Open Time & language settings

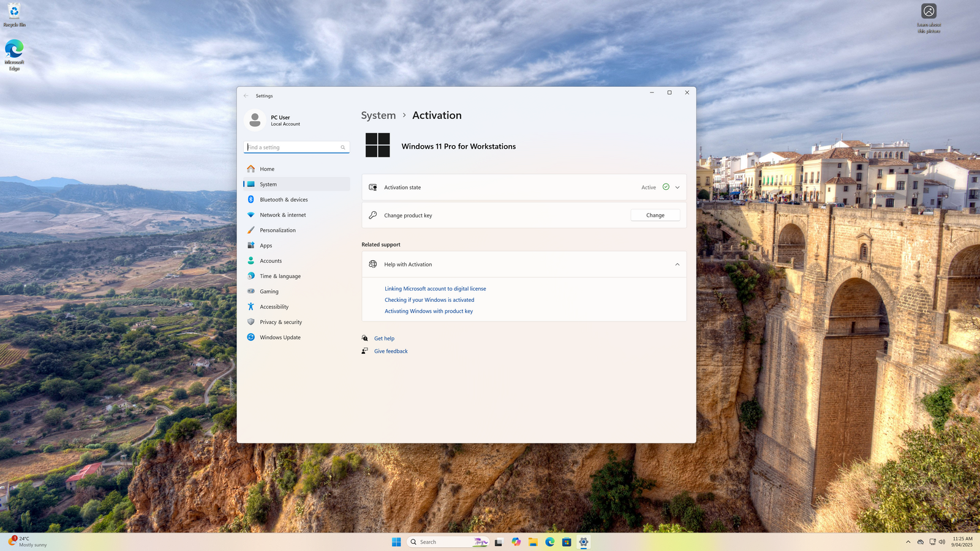[x=296, y=276]
